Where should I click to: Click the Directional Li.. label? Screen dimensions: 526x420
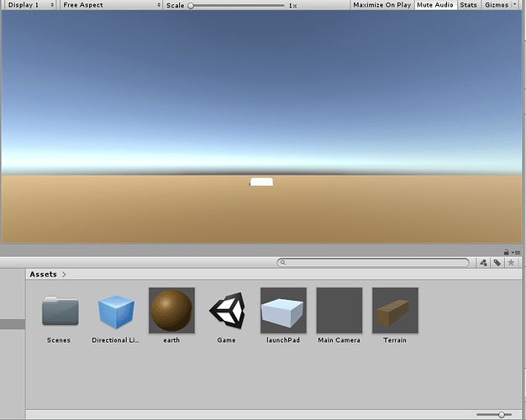pos(115,340)
